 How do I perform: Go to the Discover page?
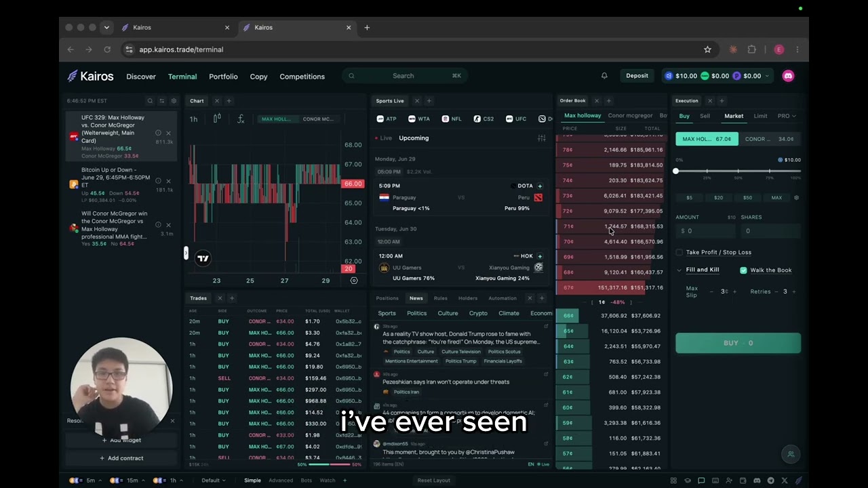point(141,77)
